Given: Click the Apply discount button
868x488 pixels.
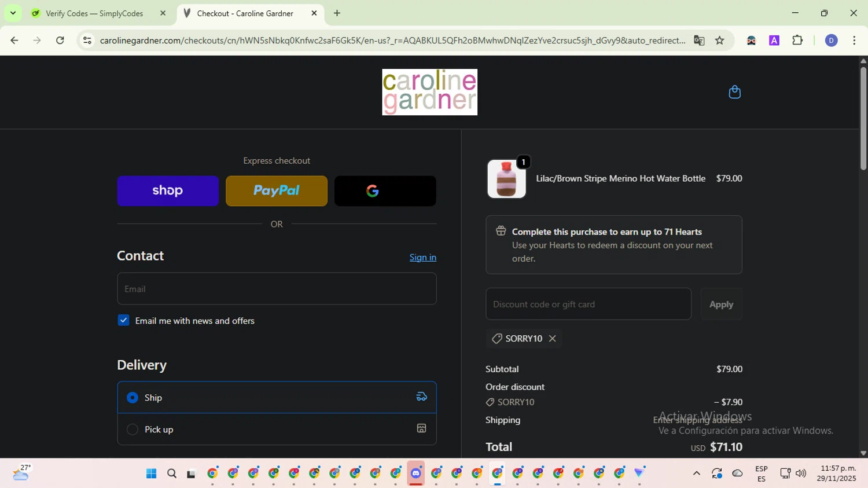Looking at the screenshot, I should 721,304.
